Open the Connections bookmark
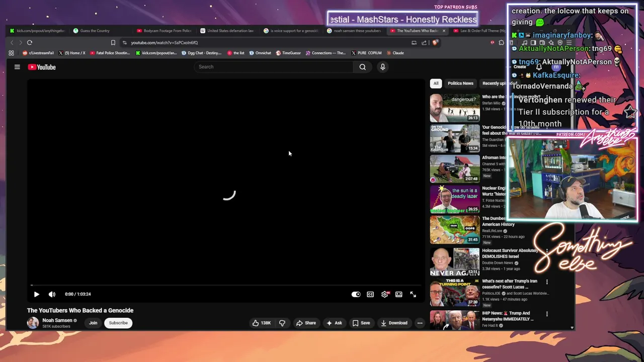 coord(325,53)
